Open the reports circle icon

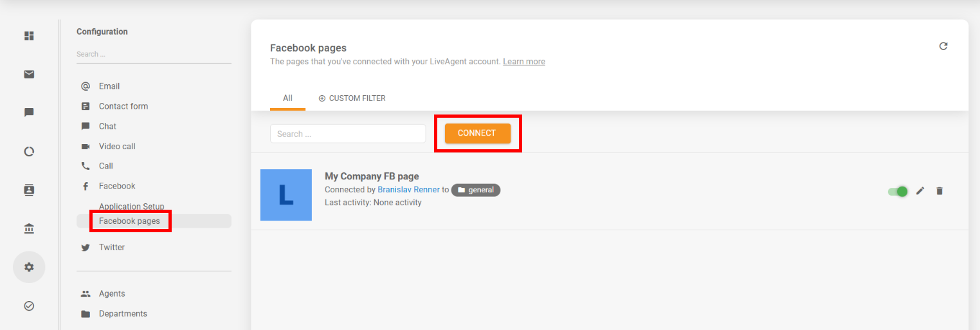click(x=29, y=152)
